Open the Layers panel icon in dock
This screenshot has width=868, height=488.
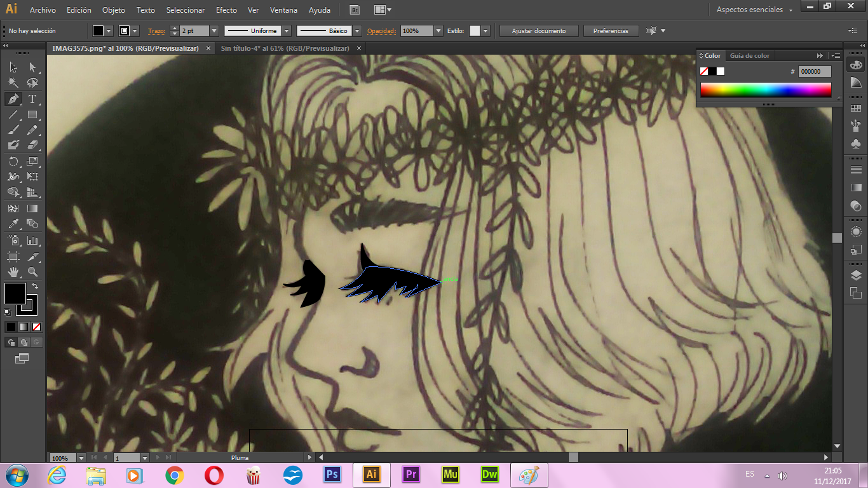tap(855, 275)
